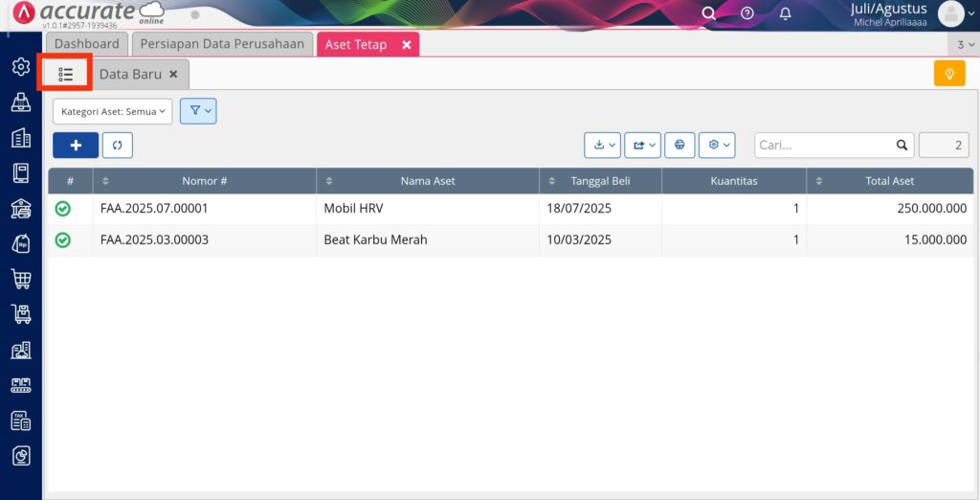980x500 pixels.
Task: Open the bank and cash sidebar module
Action: 21,209
